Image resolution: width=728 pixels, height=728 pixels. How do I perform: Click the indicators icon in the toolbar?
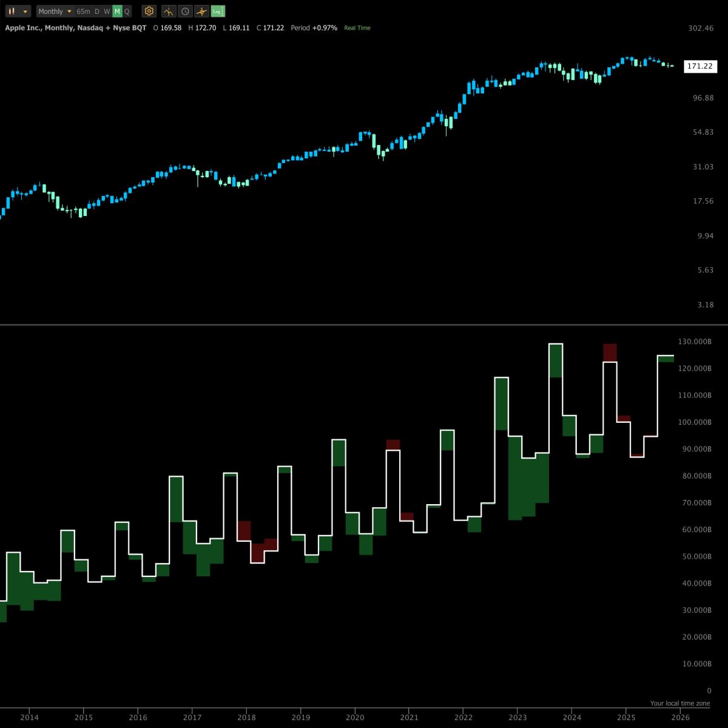[x=168, y=11]
